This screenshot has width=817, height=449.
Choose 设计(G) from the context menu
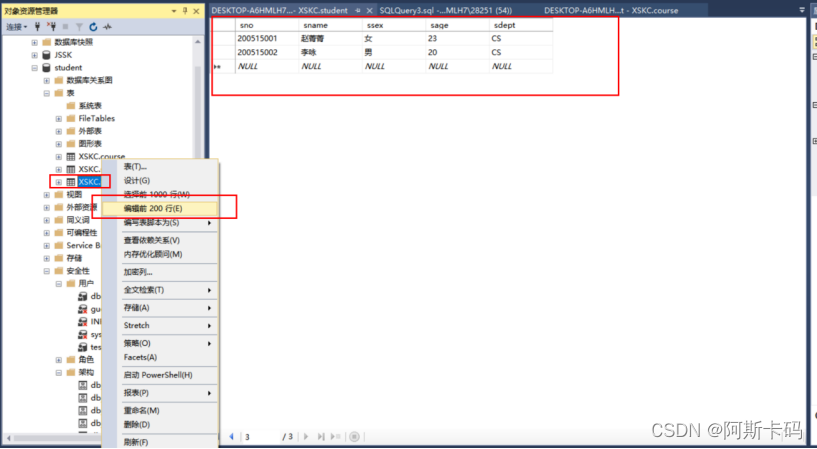[x=159, y=181]
